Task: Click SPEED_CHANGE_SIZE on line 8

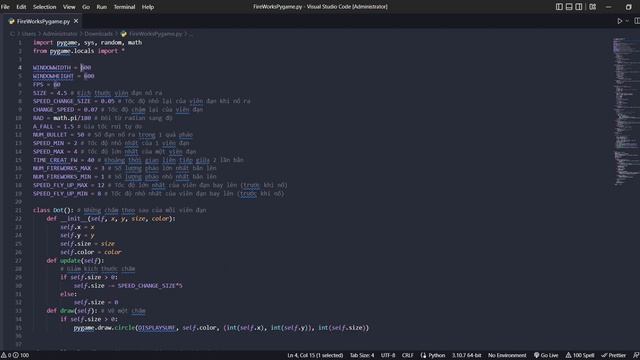Action: pyautogui.click(x=62, y=101)
